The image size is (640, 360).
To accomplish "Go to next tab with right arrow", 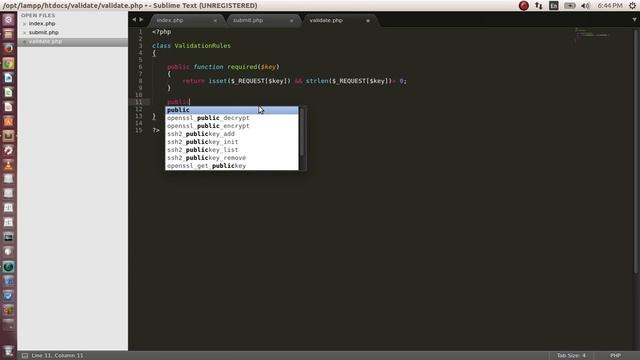I will (141, 20).
